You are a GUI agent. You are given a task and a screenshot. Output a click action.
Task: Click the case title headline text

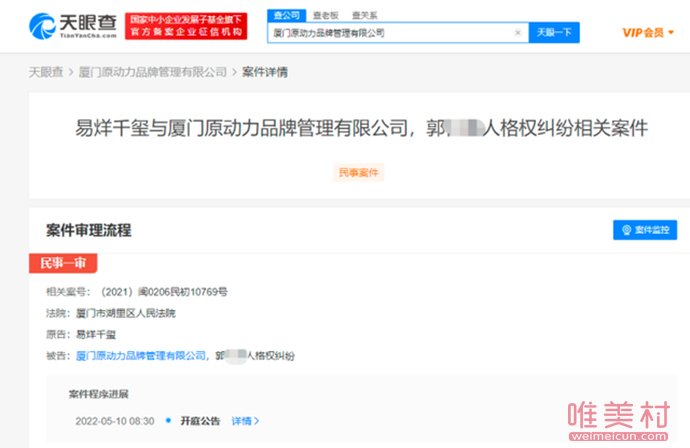(x=361, y=128)
